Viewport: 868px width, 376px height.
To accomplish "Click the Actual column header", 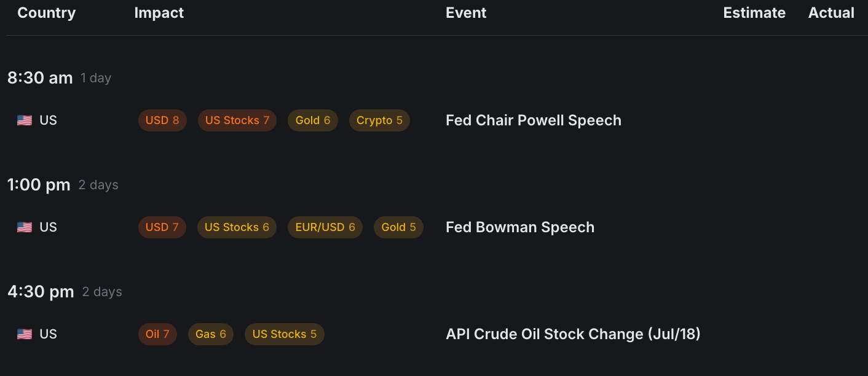I will [x=831, y=13].
